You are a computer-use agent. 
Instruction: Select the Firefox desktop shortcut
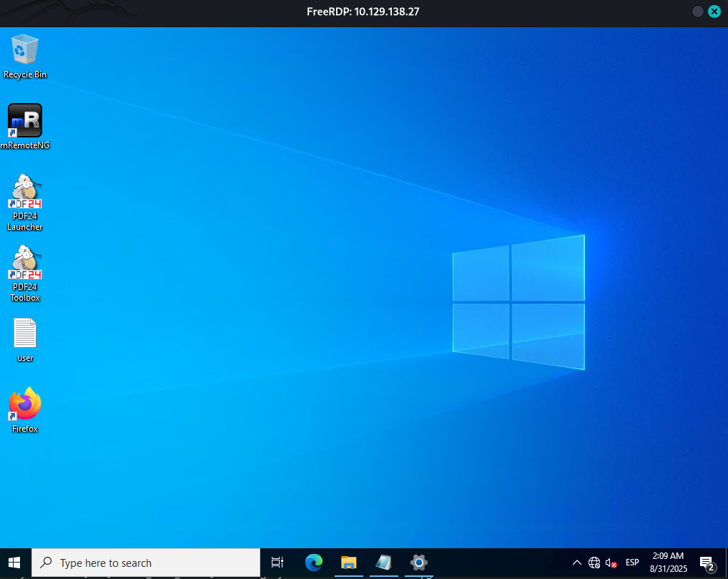(x=24, y=410)
